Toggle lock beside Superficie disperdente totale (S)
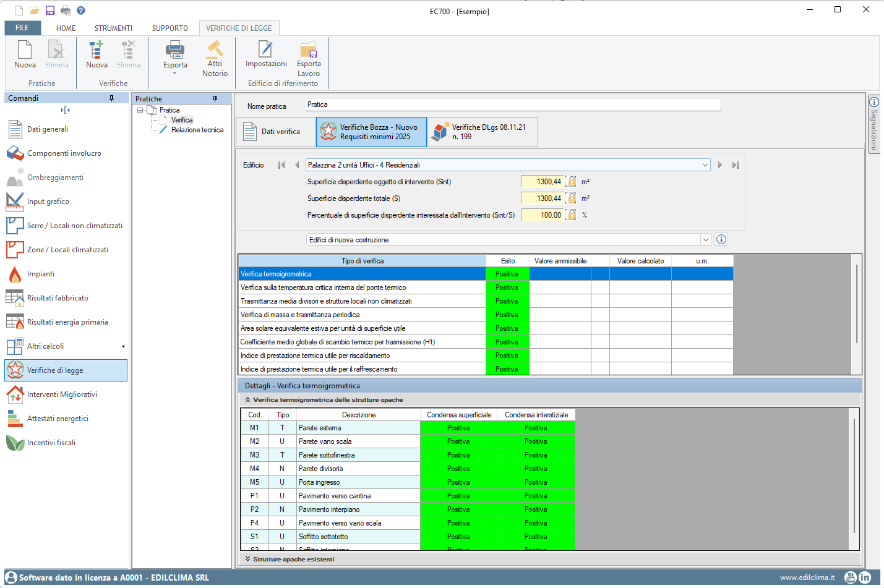 point(572,198)
